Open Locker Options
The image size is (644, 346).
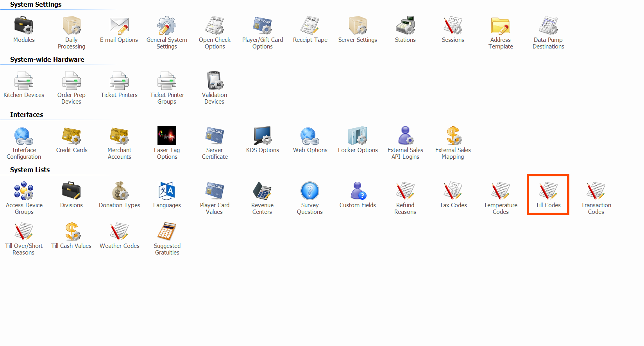(x=358, y=136)
